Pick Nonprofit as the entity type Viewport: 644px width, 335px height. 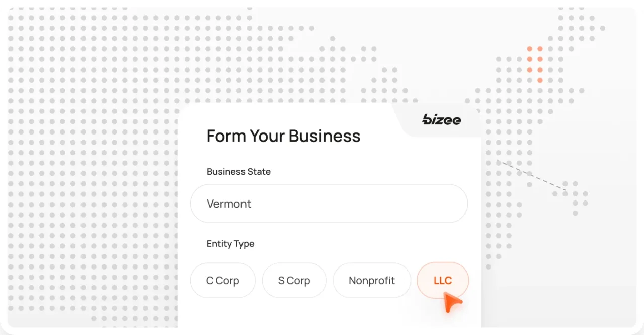click(372, 280)
